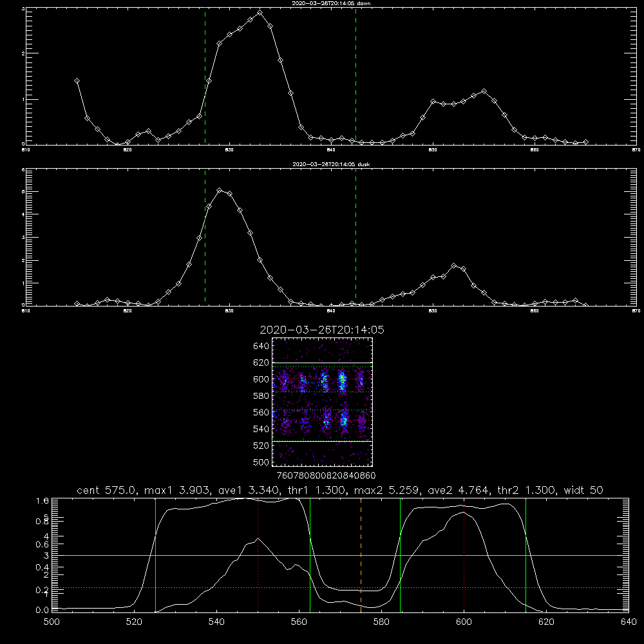Click the detector image thumbnail with blue spots
This screenshot has width=644, height=644.
click(x=322, y=402)
